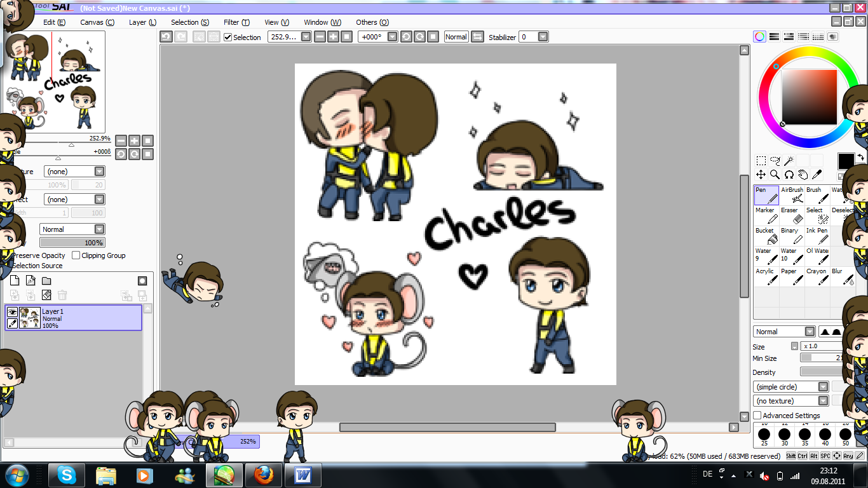Choose the Marker tool
This screenshot has width=868, height=488.
766,215
